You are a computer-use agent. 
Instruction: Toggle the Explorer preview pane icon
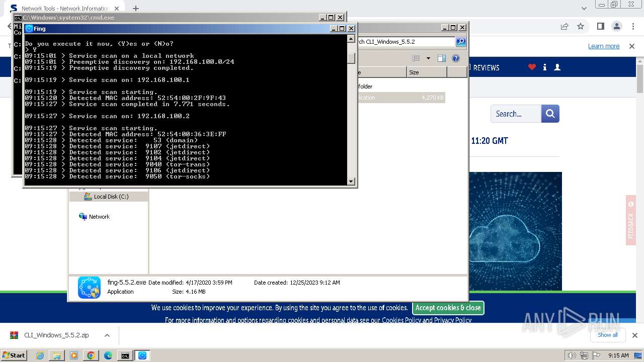[x=442, y=58]
